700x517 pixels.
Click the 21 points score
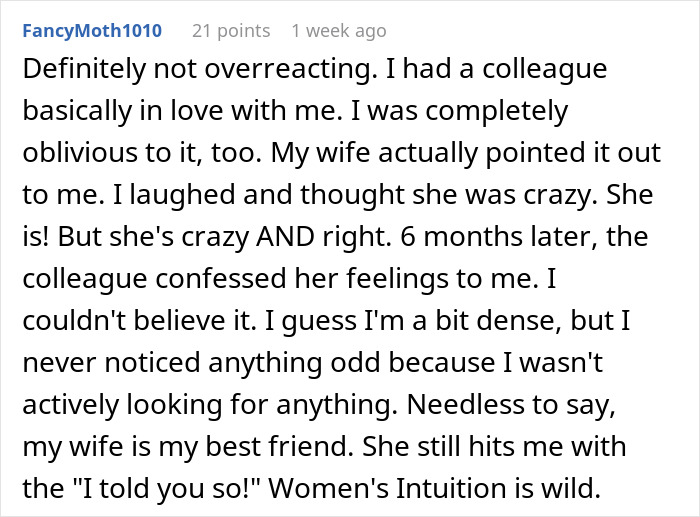(x=230, y=31)
